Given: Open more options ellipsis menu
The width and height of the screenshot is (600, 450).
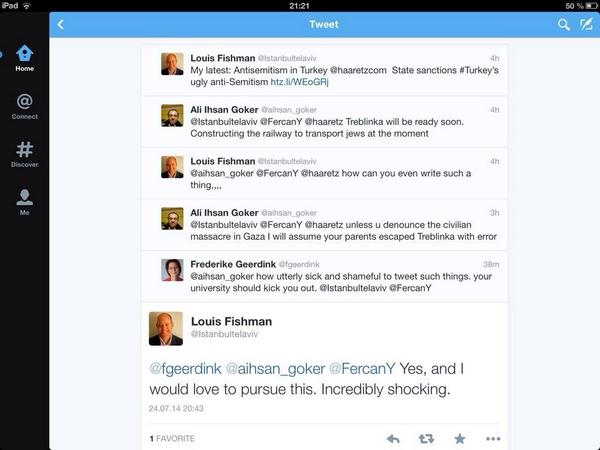Looking at the screenshot, I should (492, 438).
